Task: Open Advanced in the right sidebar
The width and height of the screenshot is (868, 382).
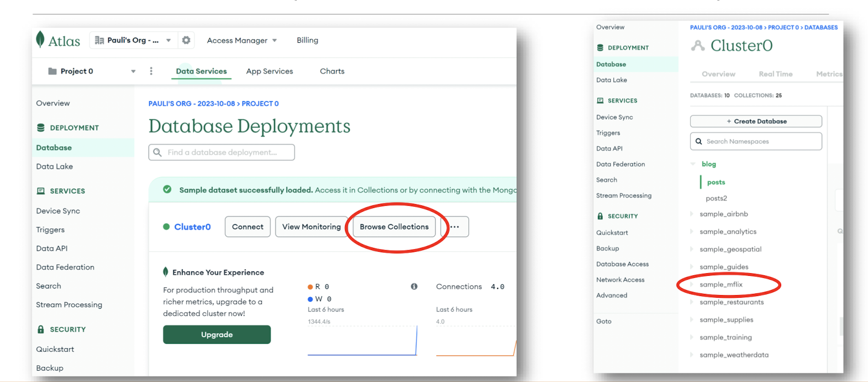Action: (x=612, y=296)
